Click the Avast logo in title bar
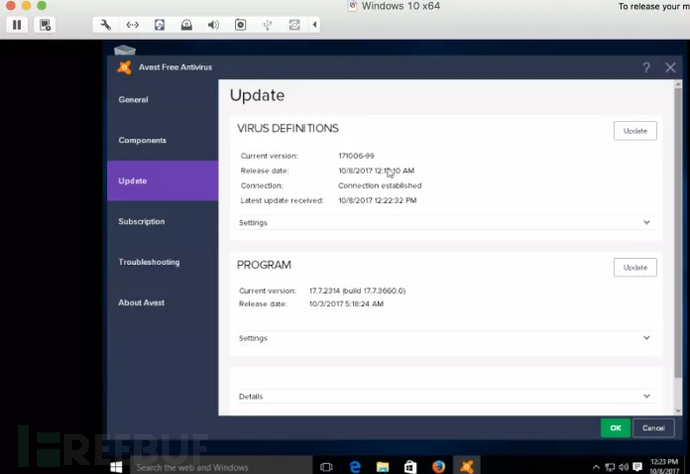690x474 pixels. tap(125, 67)
